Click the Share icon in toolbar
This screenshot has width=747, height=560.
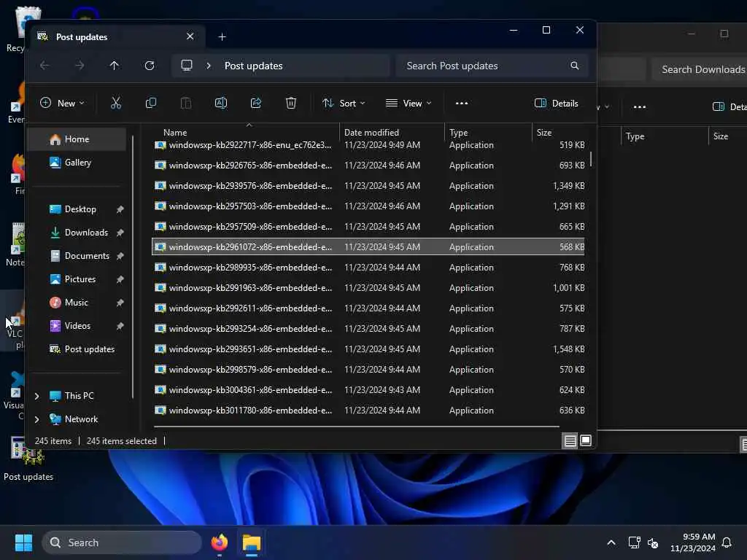pos(256,103)
